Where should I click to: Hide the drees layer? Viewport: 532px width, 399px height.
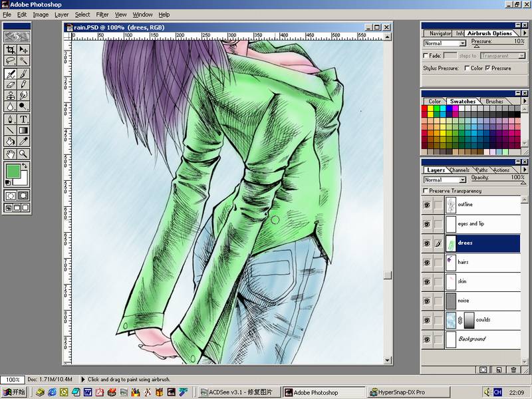(427, 243)
